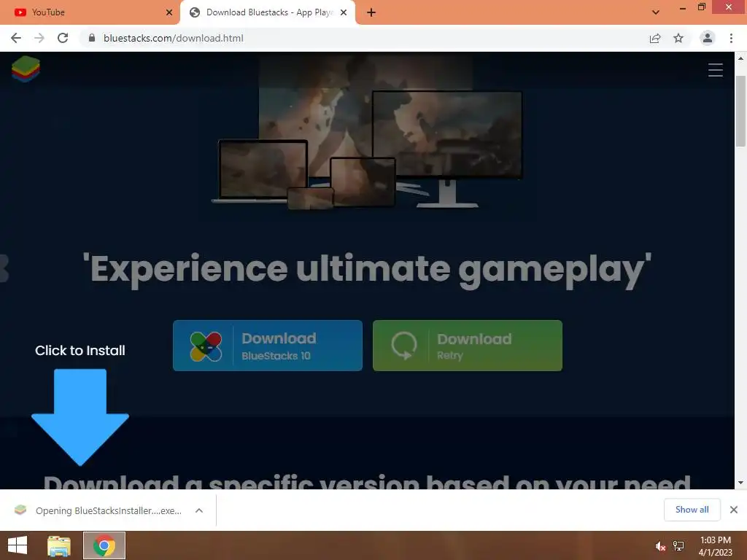
Task: Click the BlueStacks logo in page header
Action: pos(26,69)
